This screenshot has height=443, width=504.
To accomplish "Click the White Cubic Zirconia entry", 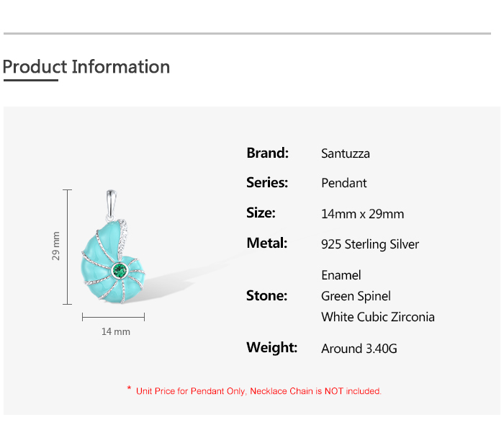I will click(378, 317).
